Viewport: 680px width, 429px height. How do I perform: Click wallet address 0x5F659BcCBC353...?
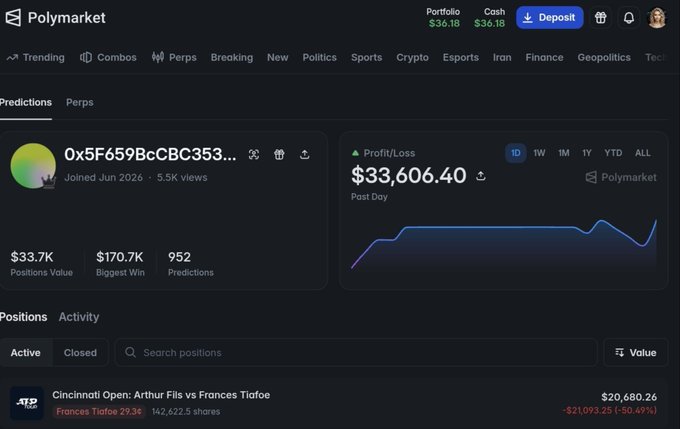click(150, 154)
